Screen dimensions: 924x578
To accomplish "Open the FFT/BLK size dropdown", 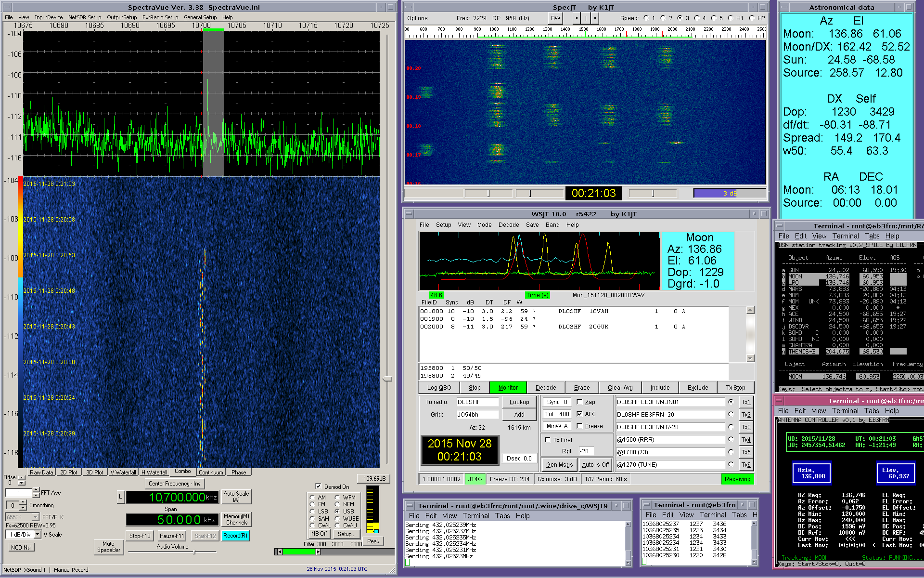I will coord(35,517).
